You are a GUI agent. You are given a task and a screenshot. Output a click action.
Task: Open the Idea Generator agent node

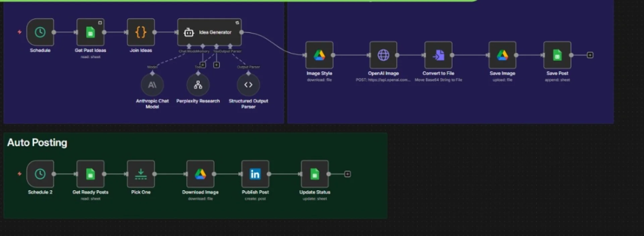pos(209,32)
